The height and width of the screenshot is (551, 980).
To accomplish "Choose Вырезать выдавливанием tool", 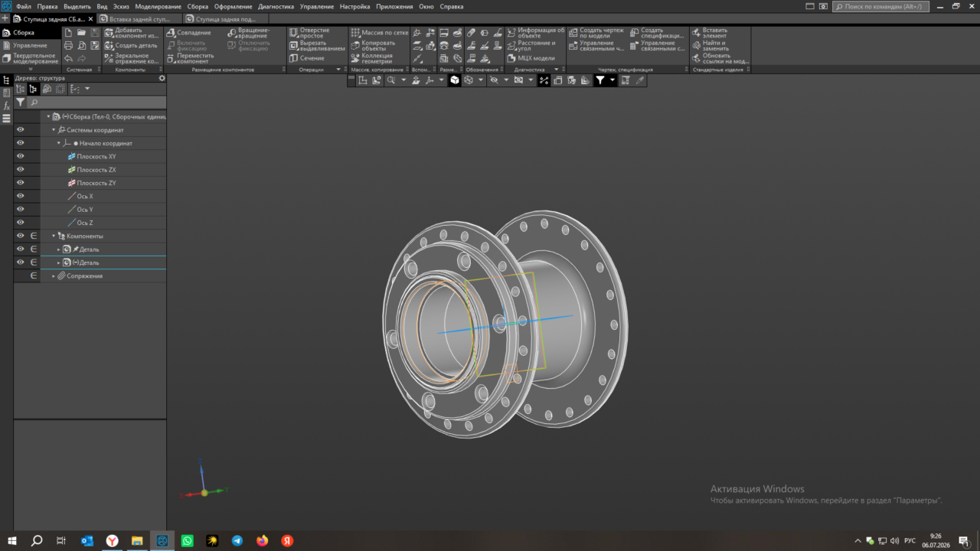I will (x=317, y=46).
